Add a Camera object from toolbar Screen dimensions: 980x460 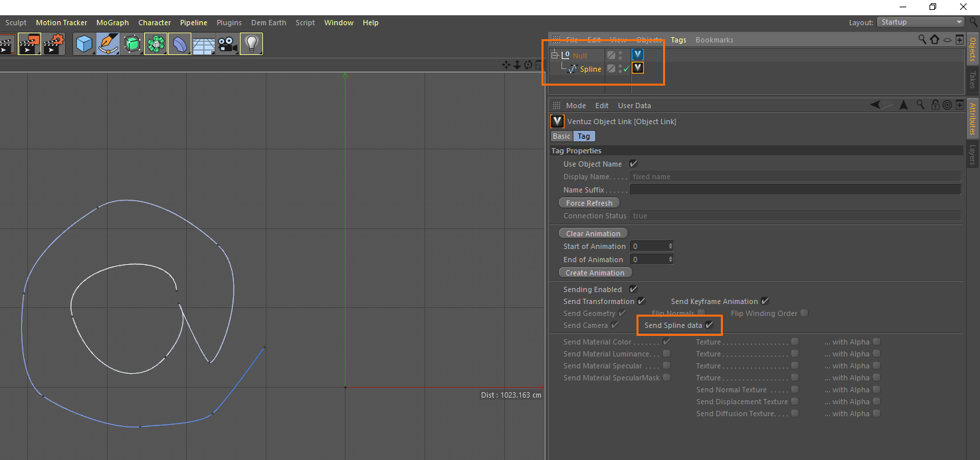tap(227, 44)
